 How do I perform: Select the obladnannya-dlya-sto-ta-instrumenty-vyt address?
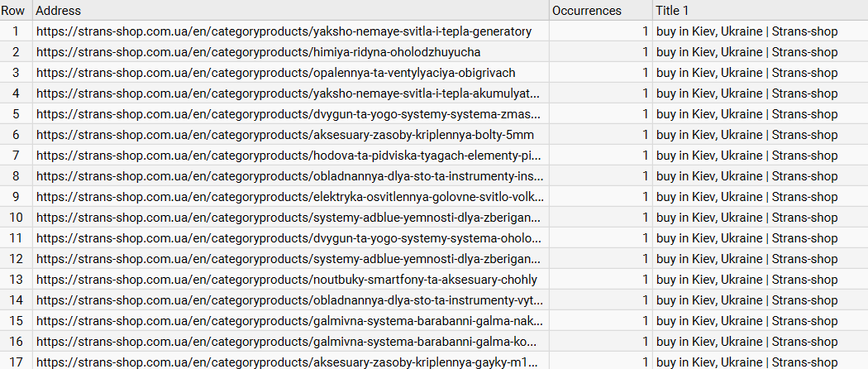290,300
